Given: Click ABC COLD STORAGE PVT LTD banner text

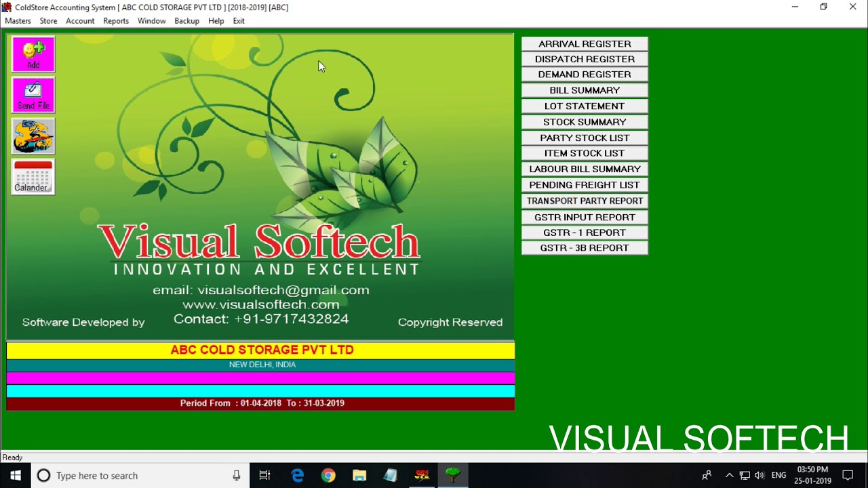Looking at the screenshot, I should (262, 350).
